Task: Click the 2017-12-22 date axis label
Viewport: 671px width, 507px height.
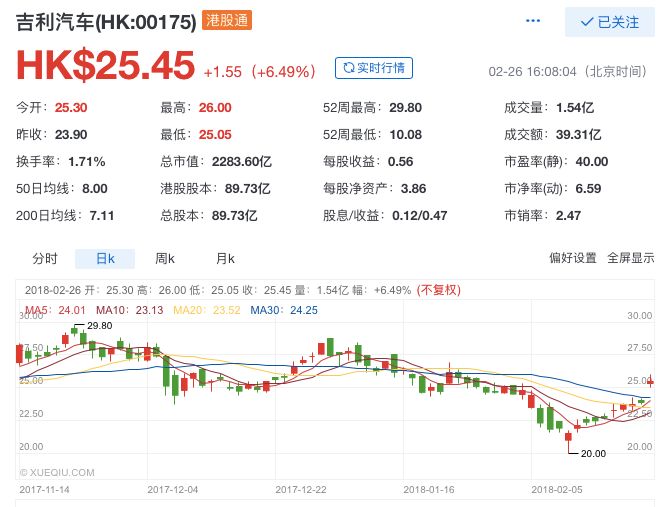Action: [301, 489]
